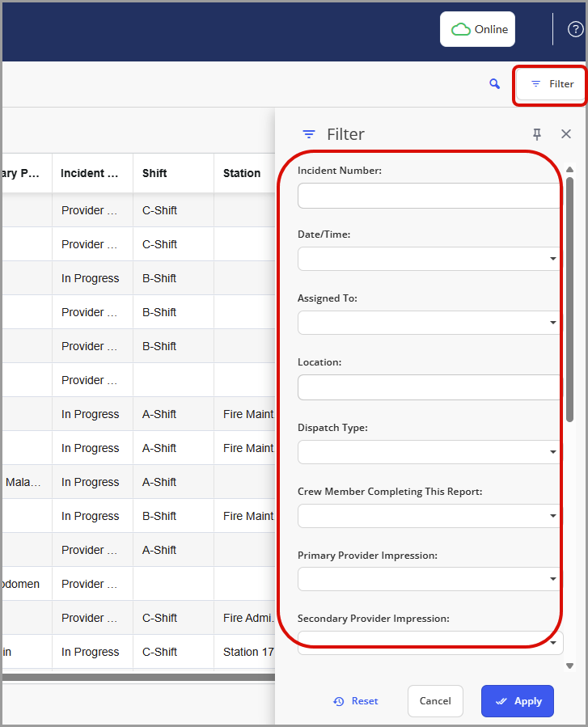Click the 'ary P...' column header
This screenshot has height=727, width=588.
point(27,173)
